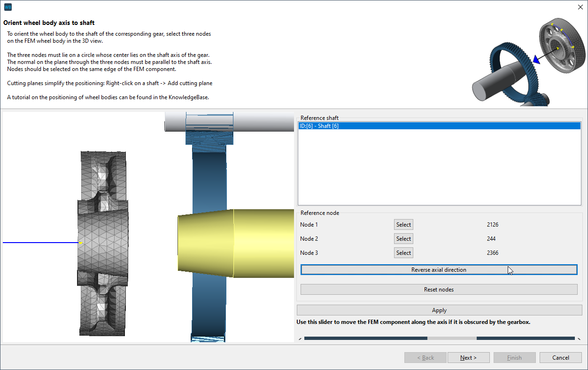Click the disabled Finish button
The height and width of the screenshot is (370, 588).
click(x=514, y=357)
